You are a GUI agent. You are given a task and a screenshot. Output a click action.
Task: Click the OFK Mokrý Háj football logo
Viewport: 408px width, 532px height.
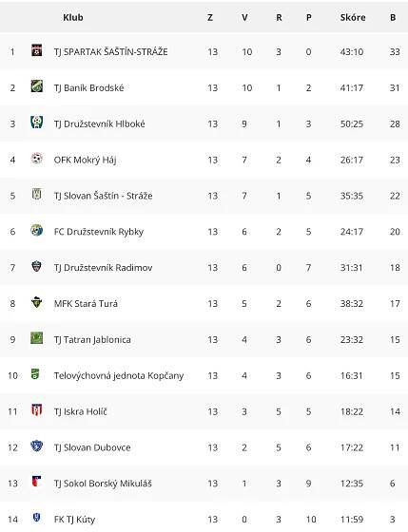(37, 158)
